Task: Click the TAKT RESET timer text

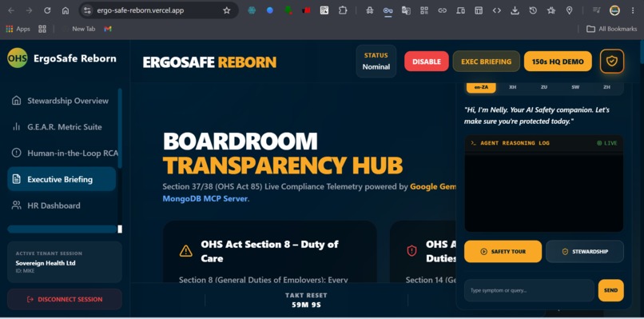Action: [306, 301]
